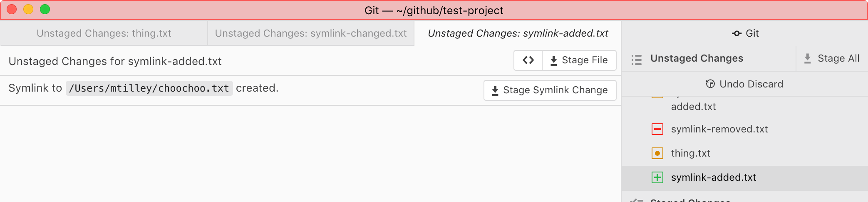The image size is (868, 202).
Task: Switch to Unstaged Changes: thing.txt tab
Action: click(x=104, y=33)
